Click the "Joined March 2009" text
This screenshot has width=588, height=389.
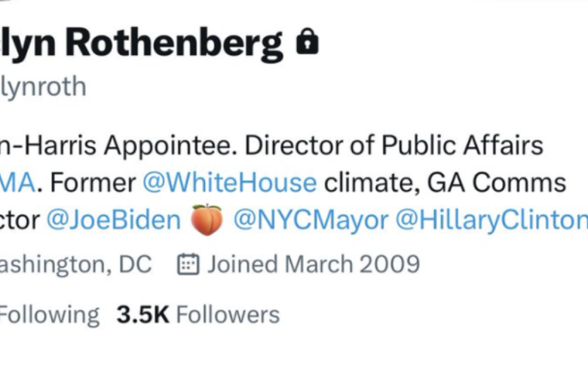314,265
